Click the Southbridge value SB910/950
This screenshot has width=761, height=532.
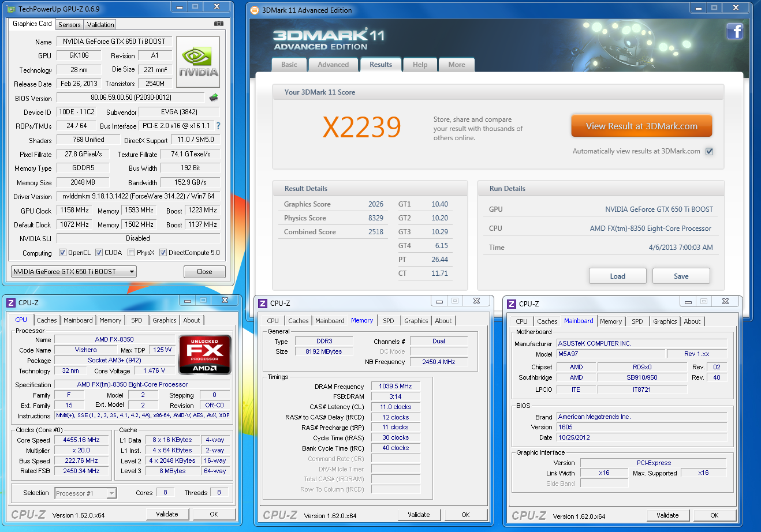point(642,377)
